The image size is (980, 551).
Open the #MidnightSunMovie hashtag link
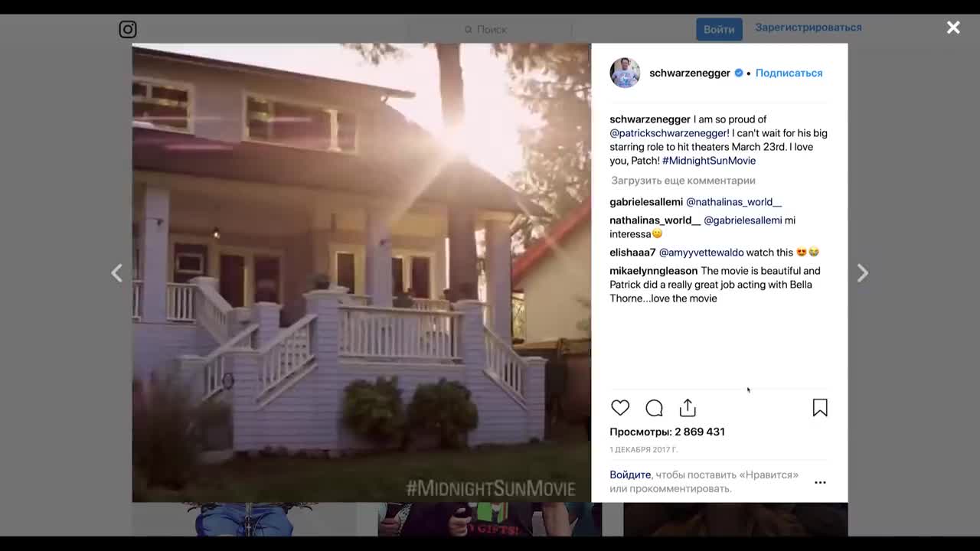pos(709,161)
